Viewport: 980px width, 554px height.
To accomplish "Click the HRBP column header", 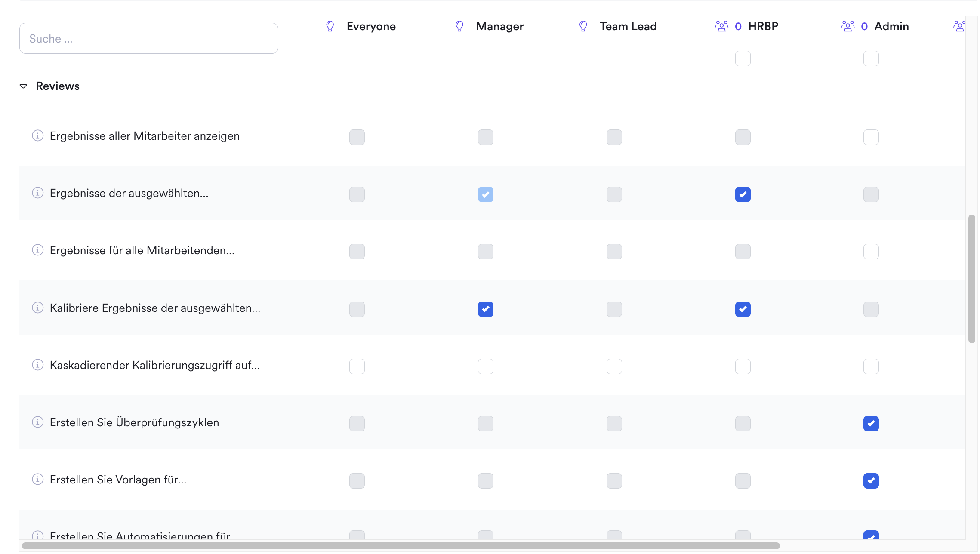I will pyautogui.click(x=763, y=26).
